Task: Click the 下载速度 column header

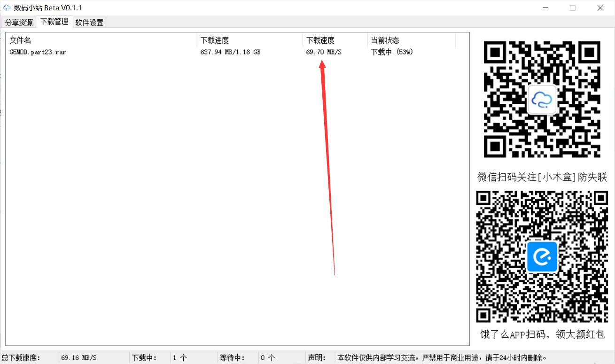Action: 320,40
